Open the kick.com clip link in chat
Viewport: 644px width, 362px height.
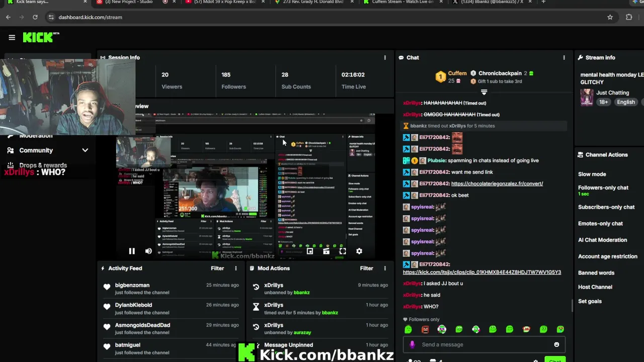tap(482, 272)
